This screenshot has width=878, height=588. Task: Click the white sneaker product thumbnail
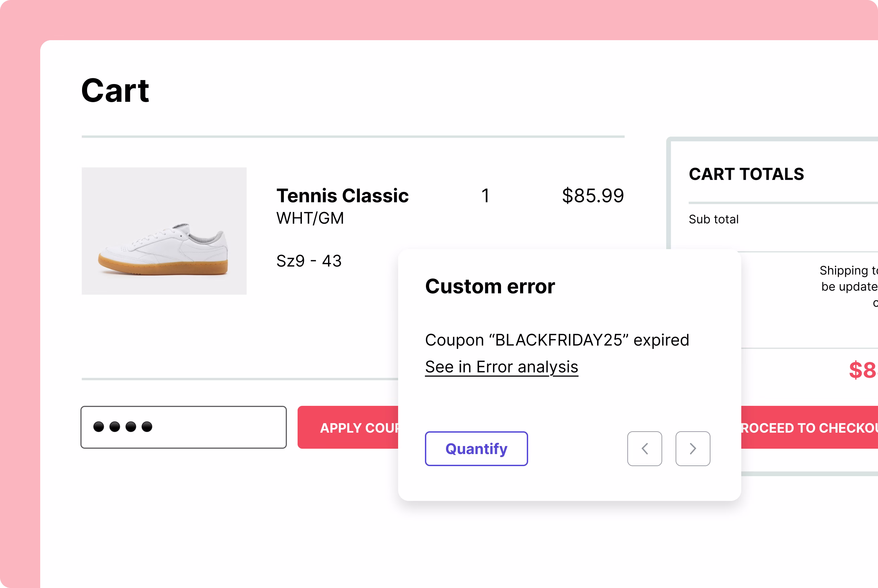164,231
